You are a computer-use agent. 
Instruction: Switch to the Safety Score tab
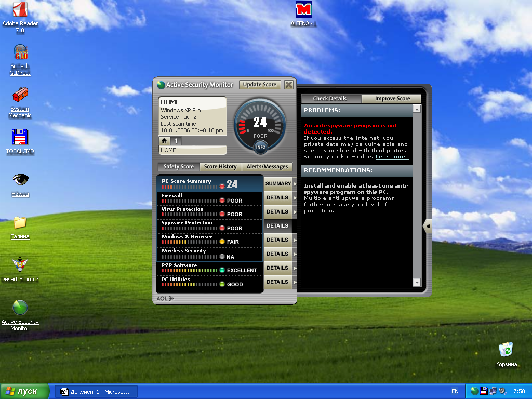[x=179, y=167]
